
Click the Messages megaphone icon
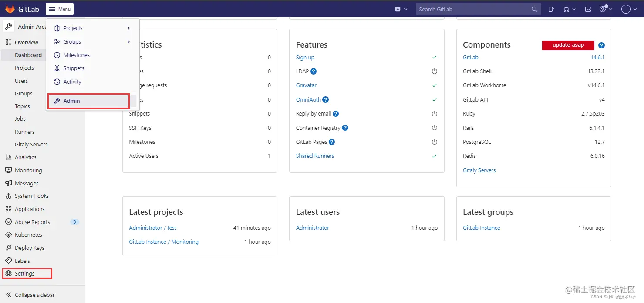point(8,183)
